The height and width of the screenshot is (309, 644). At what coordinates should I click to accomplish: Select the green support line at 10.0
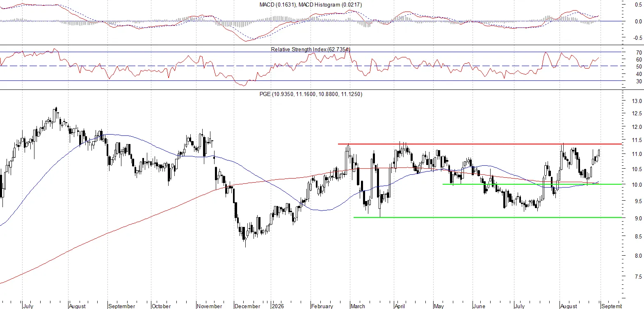(x=532, y=184)
